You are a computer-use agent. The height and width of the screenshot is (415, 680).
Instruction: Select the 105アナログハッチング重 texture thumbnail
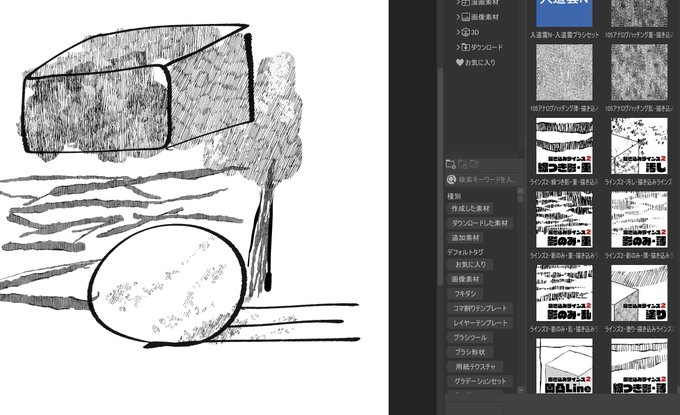point(639,13)
